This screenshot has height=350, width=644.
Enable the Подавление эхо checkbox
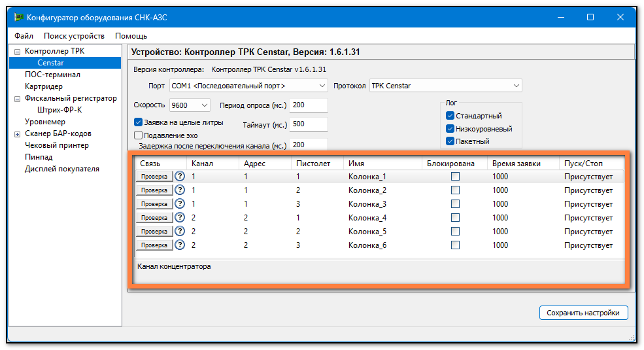[x=139, y=135]
